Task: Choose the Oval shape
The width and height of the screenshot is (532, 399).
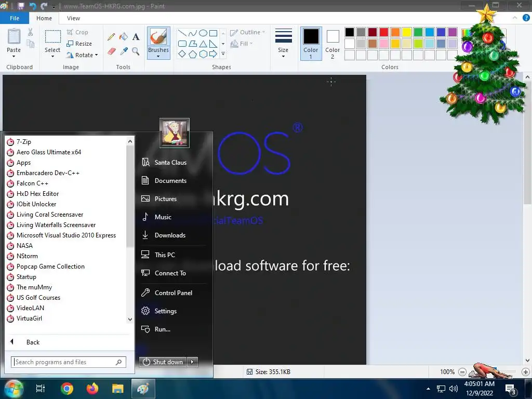Action: 203,33
